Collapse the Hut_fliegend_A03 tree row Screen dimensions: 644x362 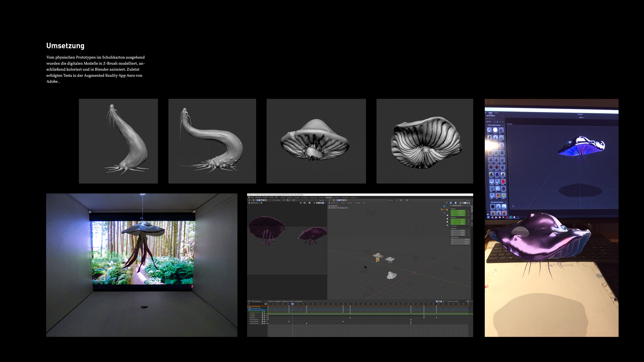click(x=248, y=308)
